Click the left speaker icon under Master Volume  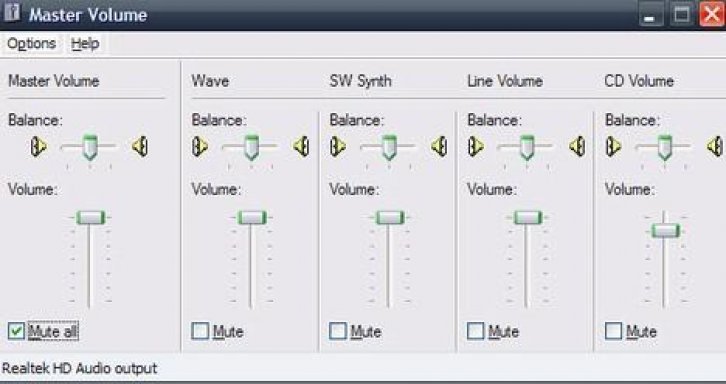tap(38, 147)
